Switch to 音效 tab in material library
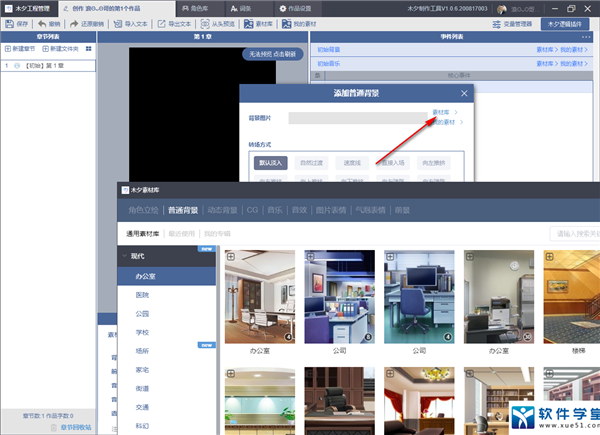 point(299,210)
